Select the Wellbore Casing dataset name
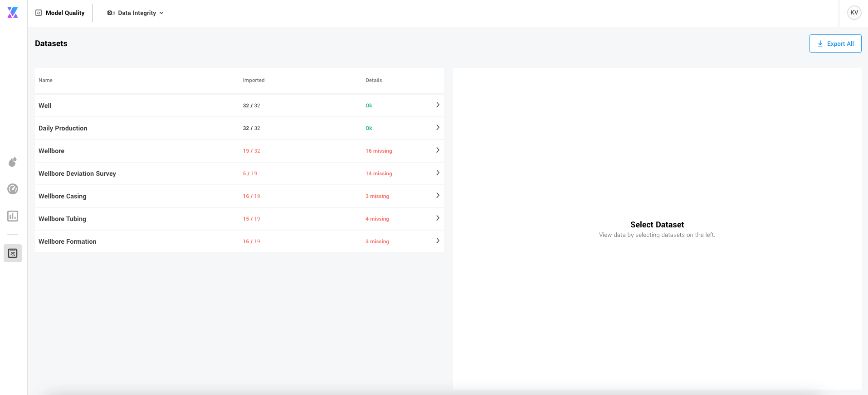 (63, 196)
